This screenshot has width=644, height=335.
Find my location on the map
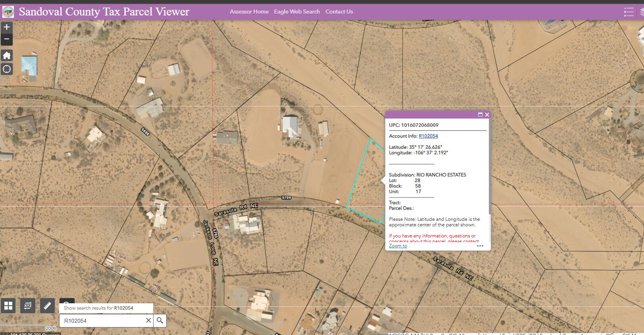point(7,69)
